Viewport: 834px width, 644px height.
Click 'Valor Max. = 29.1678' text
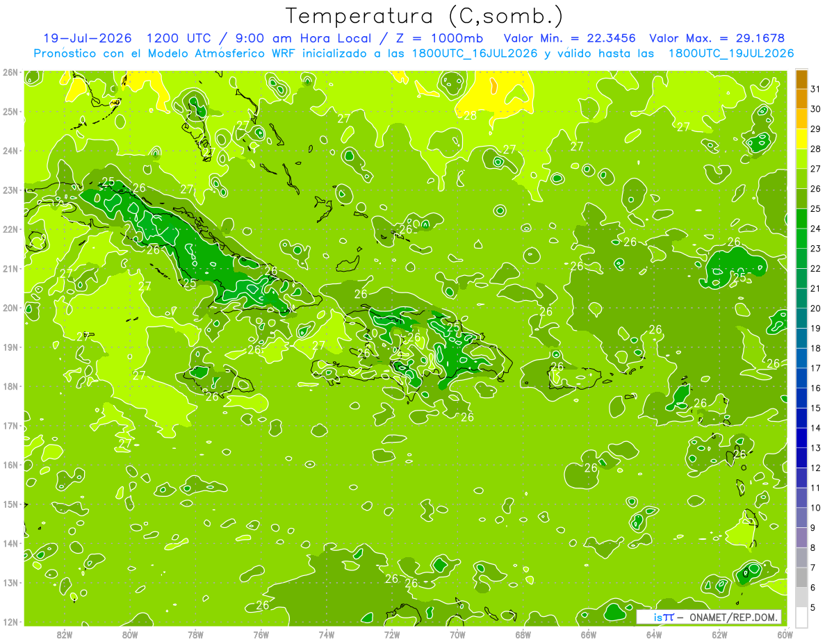pyautogui.click(x=718, y=38)
